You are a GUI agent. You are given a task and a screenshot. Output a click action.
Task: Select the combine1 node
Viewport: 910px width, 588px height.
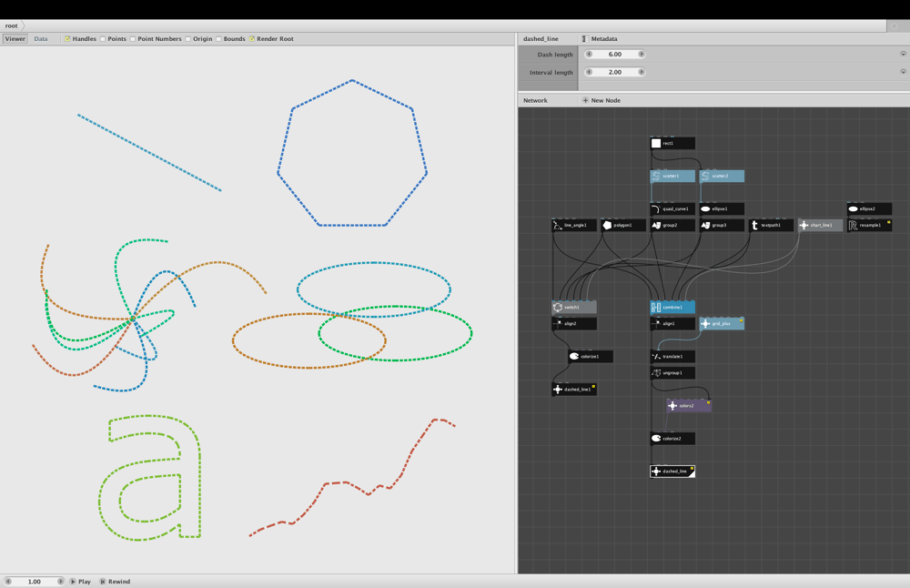[x=672, y=307]
